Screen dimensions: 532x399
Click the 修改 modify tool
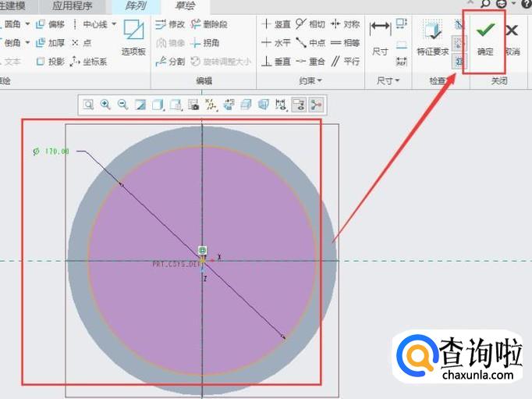170,24
